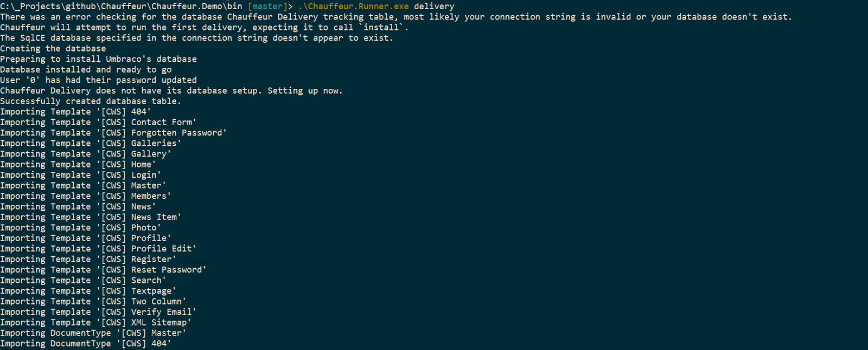Click the '.\Chauffeur.Runner.exe' command text
The image size is (868, 350).
pos(353,7)
